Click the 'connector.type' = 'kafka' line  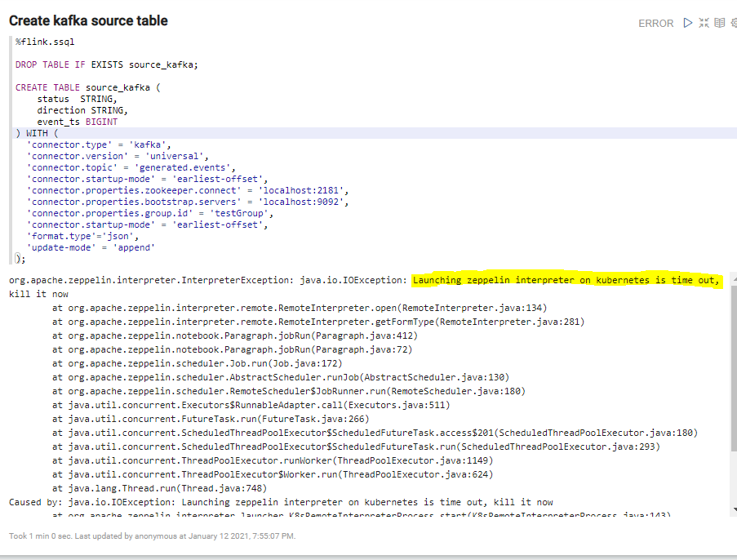99,144
